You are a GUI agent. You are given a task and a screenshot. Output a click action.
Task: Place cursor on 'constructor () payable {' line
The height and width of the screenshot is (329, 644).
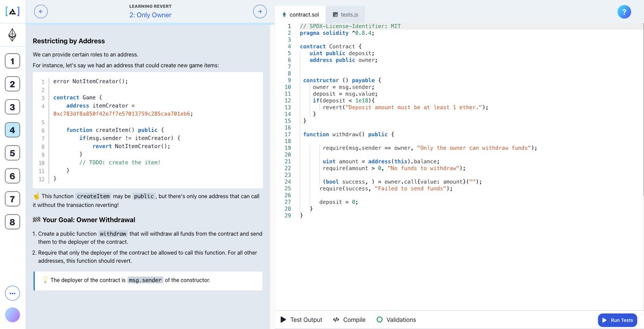(x=342, y=81)
